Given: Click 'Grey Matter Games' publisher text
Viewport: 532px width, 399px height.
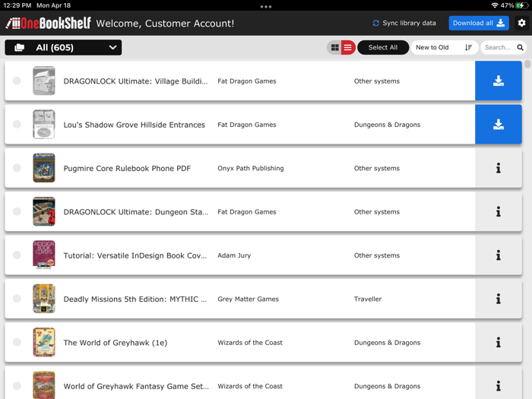Looking at the screenshot, I should point(248,299).
